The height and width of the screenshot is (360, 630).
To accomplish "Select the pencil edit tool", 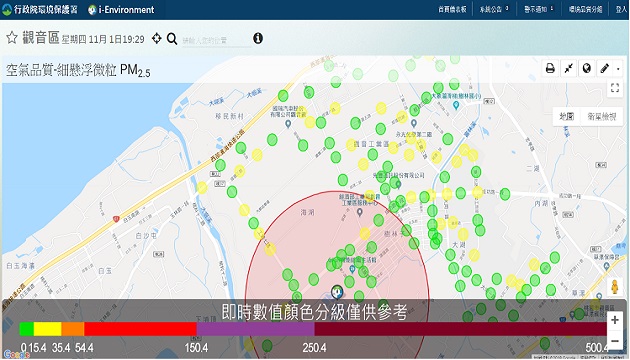I will (605, 68).
